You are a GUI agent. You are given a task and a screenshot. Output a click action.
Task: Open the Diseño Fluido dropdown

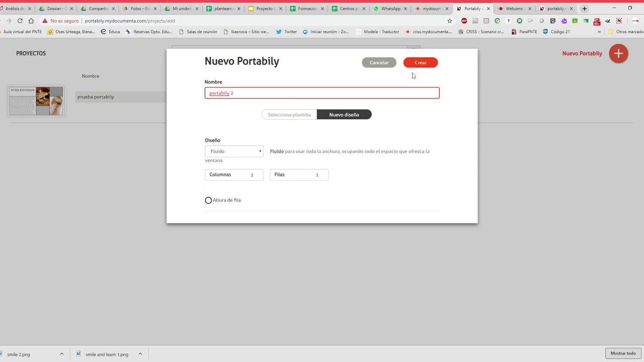[x=234, y=151]
